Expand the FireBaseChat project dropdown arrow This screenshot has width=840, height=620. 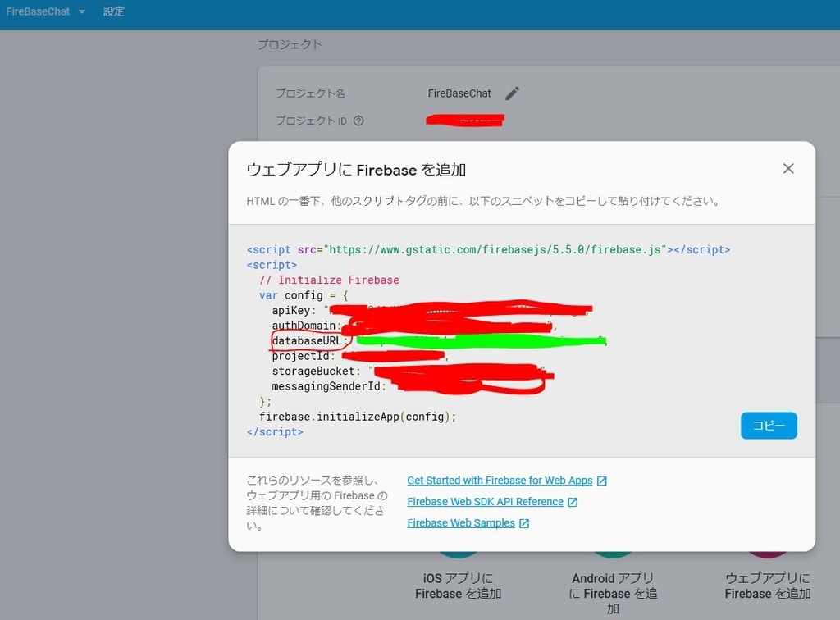[82, 11]
